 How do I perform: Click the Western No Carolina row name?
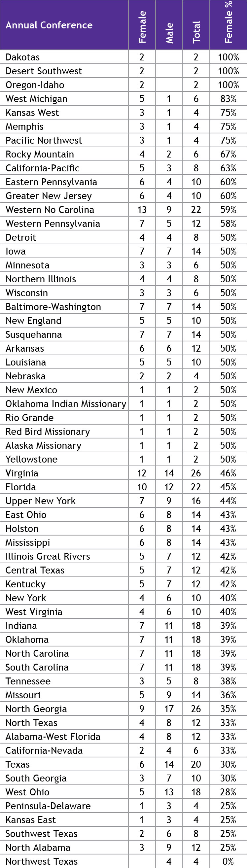tap(50, 210)
